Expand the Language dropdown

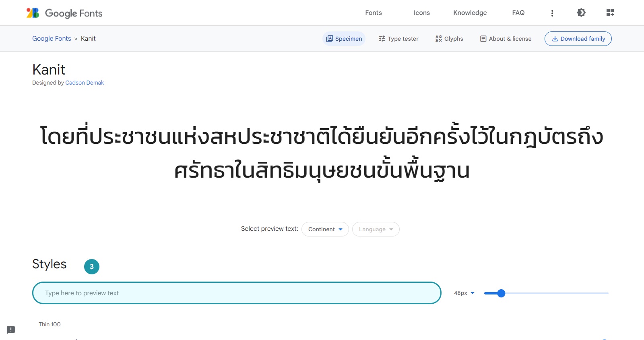(x=376, y=229)
